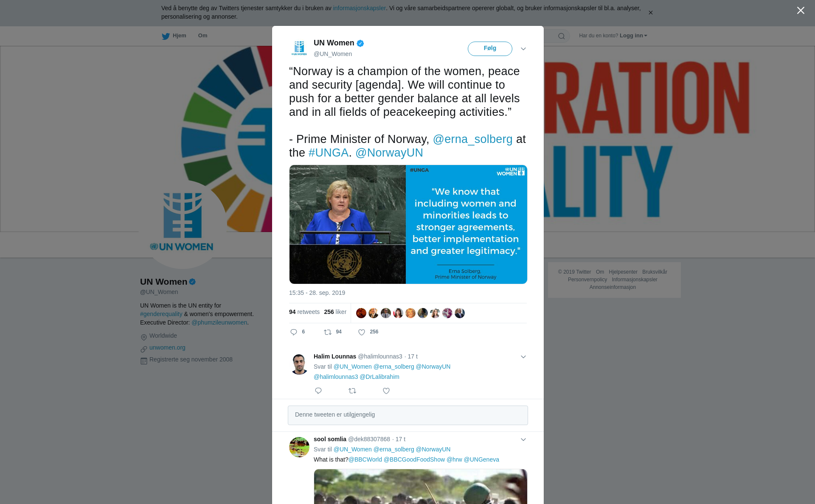Close the tweet overlay with X
815x504 pixels.
(801, 10)
